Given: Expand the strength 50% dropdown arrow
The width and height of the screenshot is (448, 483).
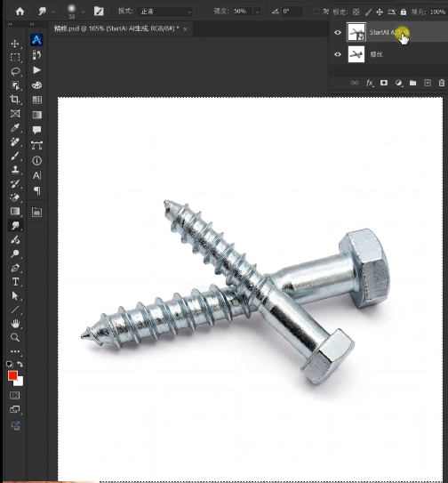Looking at the screenshot, I should (258, 12).
